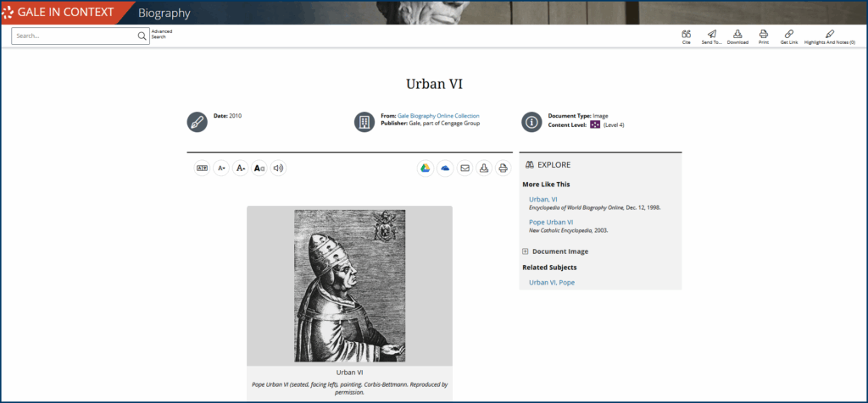The height and width of the screenshot is (403, 868).
Task: Open the Send To menu
Action: (x=712, y=37)
